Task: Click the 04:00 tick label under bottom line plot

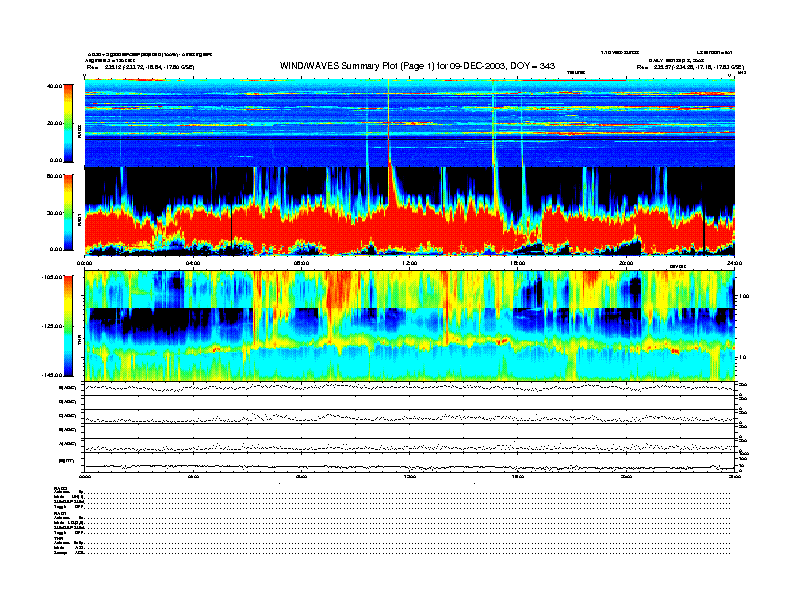Action: click(193, 476)
